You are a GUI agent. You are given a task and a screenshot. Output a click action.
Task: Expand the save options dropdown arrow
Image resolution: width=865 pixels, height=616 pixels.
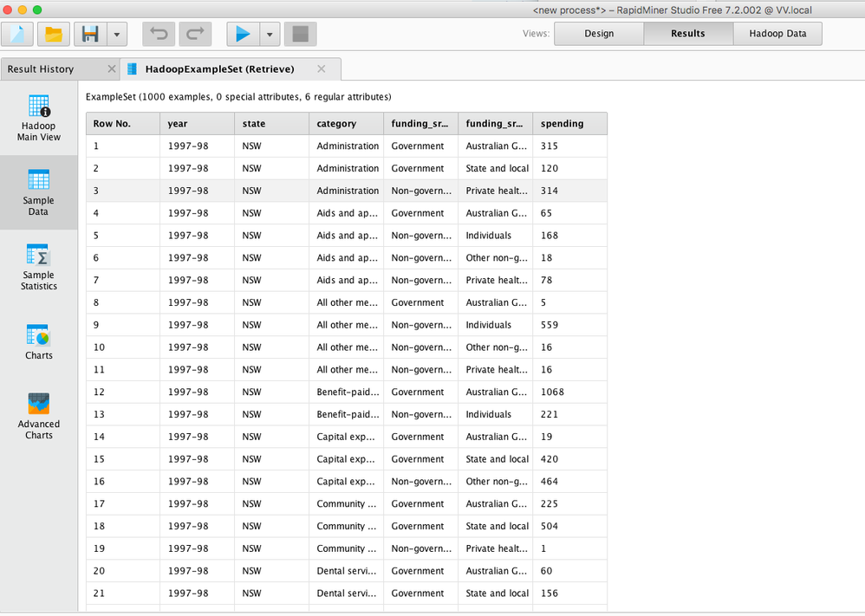[117, 34]
